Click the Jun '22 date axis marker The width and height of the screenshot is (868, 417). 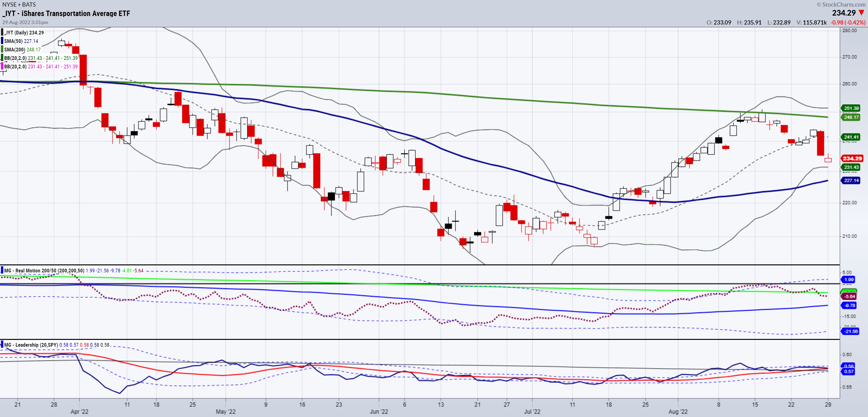[379, 411]
